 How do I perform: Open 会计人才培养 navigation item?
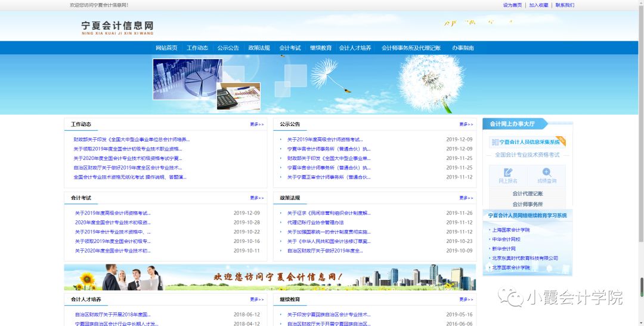355,48
